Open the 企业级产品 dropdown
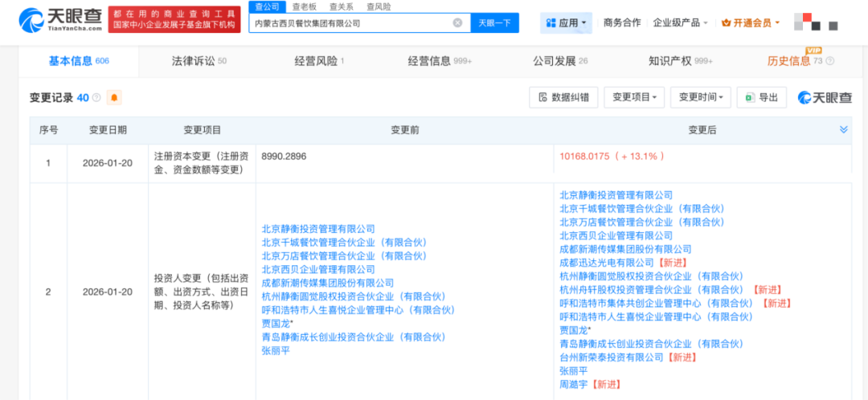 pyautogui.click(x=681, y=22)
